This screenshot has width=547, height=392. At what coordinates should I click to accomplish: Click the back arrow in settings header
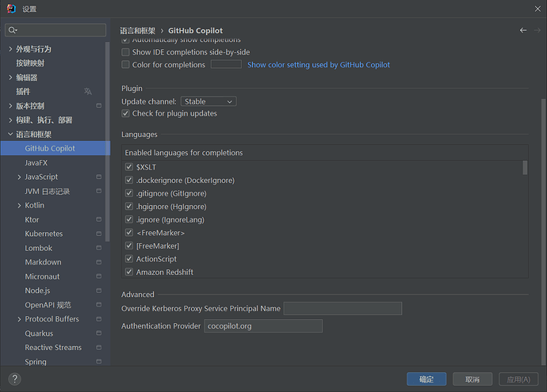(523, 30)
